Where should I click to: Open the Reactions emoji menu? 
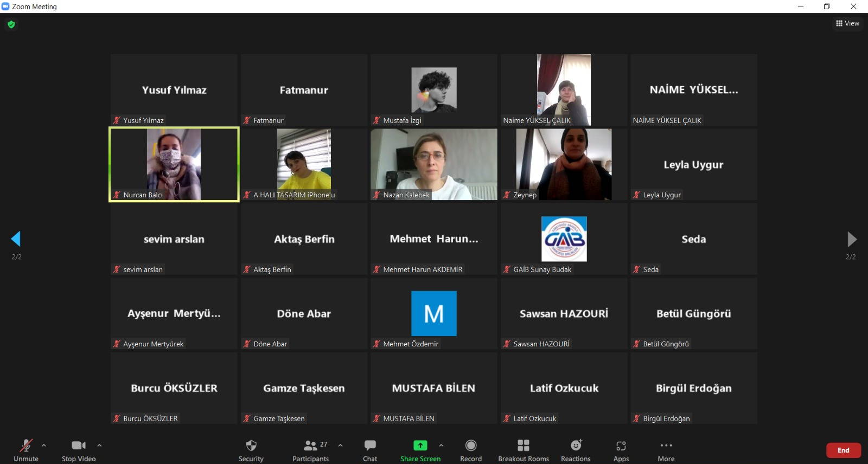coord(576,449)
